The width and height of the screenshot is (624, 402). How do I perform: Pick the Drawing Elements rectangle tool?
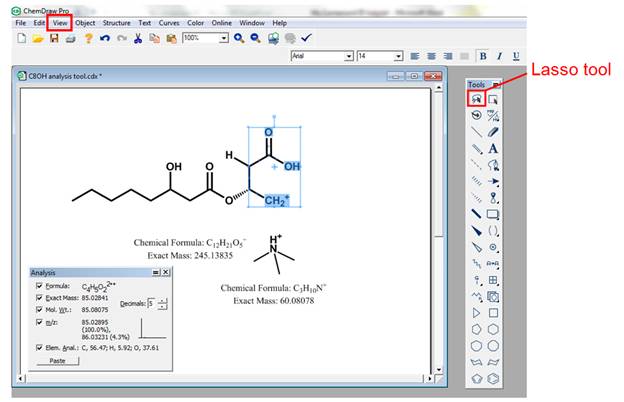pyautogui.click(x=493, y=214)
